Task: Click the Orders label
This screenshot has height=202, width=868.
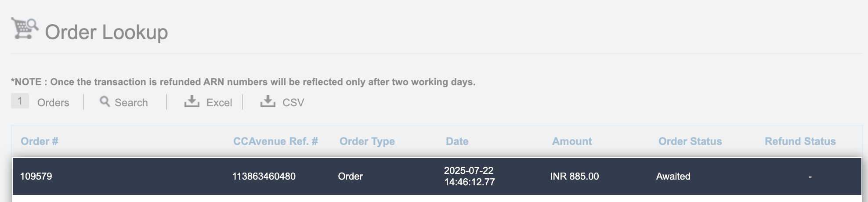Action: (x=53, y=103)
